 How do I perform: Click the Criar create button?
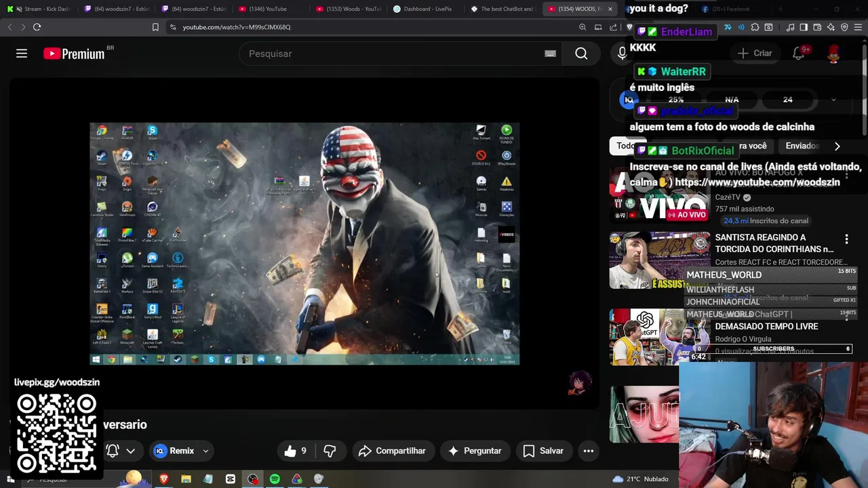755,54
